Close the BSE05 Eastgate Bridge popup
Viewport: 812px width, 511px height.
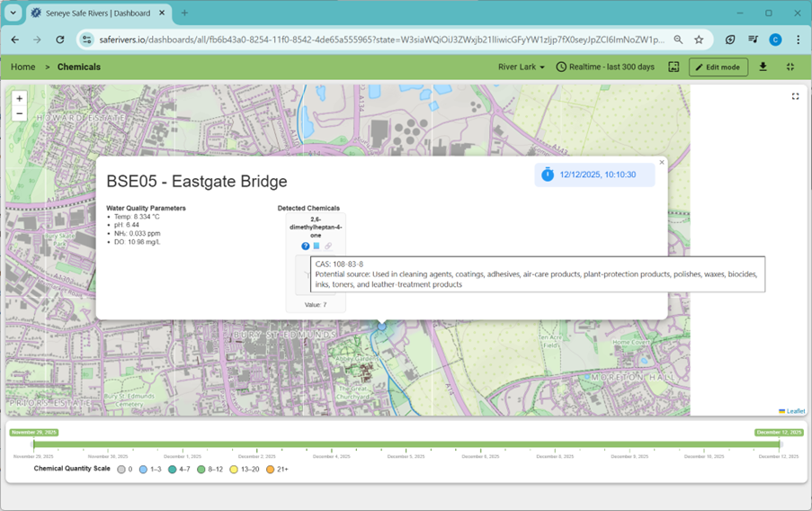click(x=661, y=162)
